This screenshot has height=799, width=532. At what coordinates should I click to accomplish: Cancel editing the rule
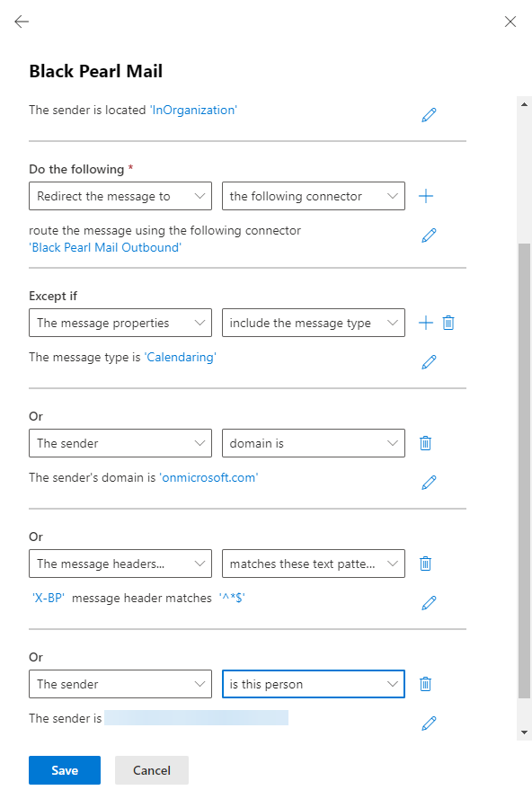(152, 770)
